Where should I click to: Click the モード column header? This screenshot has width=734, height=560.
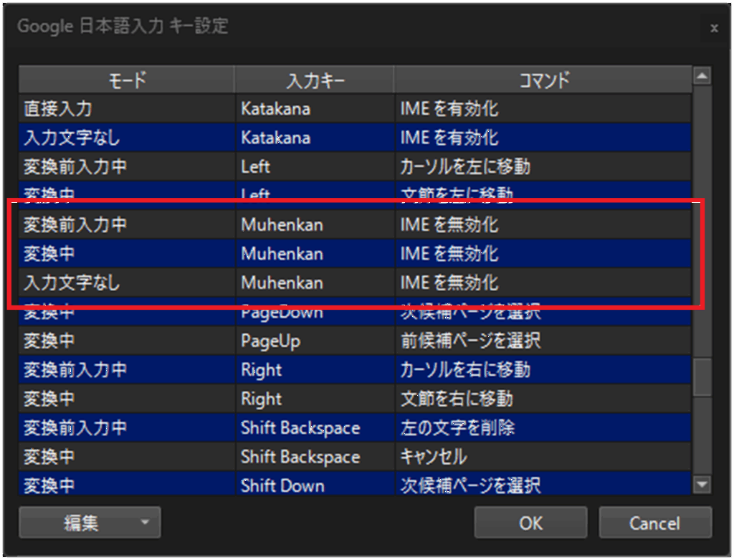tap(126, 80)
